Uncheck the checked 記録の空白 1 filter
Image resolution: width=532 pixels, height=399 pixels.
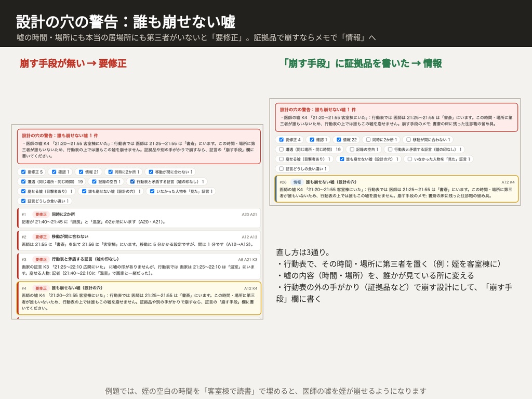tap(95, 181)
